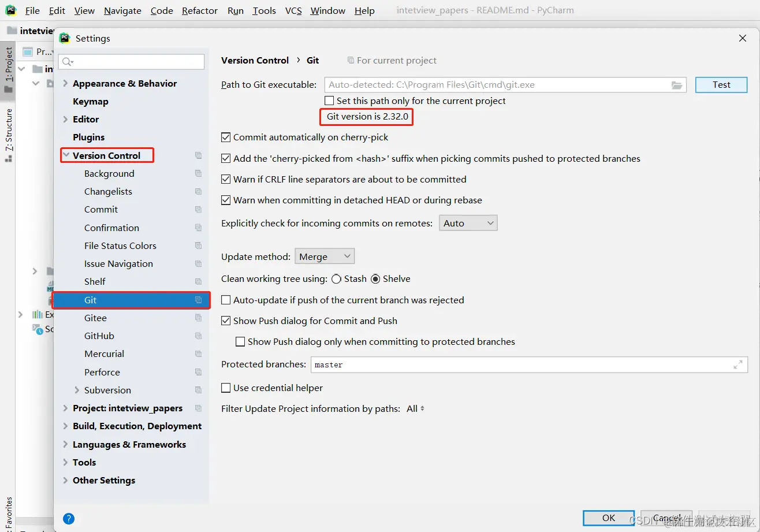Click the project-level icon next to Version Control
Image resolution: width=760 pixels, height=532 pixels.
point(198,156)
